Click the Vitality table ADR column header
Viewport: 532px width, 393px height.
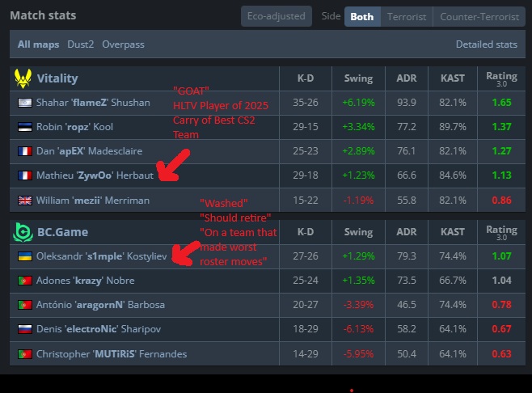(407, 78)
